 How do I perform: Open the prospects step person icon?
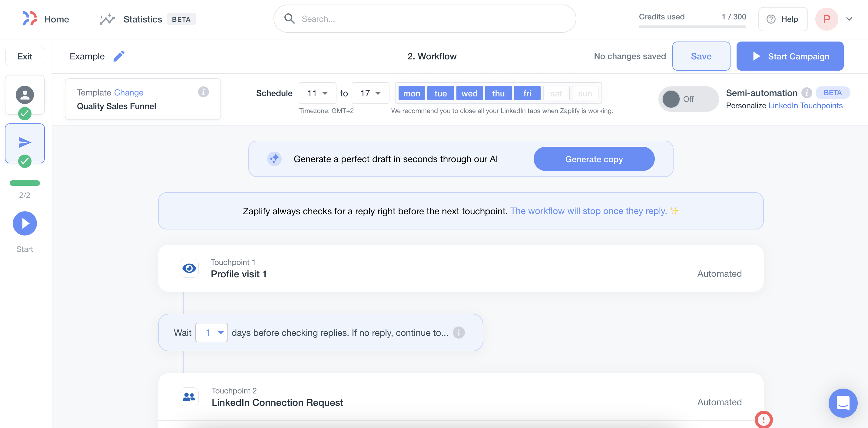25,95
